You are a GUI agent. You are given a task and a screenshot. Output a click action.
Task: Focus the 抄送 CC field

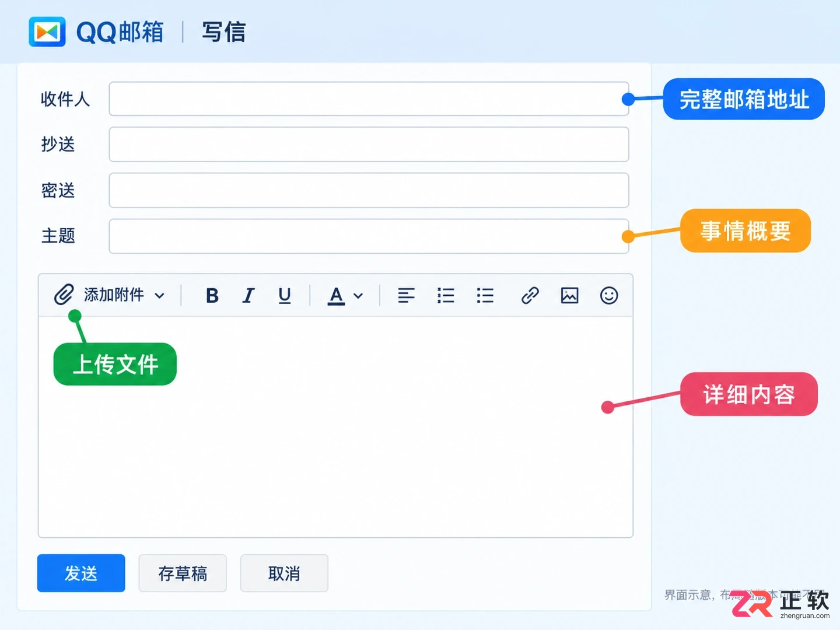[x=369, y=144]
